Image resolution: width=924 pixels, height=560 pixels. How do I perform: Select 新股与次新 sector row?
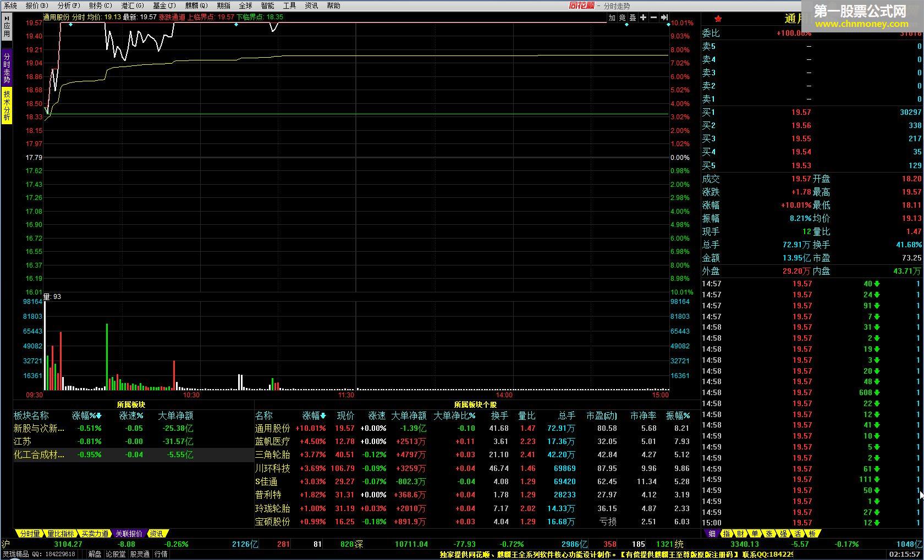(133, 429)
